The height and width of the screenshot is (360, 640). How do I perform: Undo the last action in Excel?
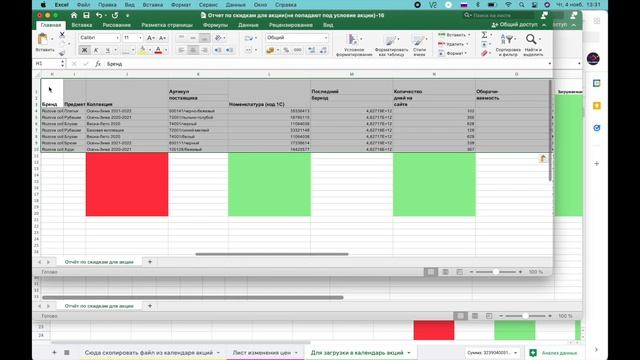tap(99, 15)
